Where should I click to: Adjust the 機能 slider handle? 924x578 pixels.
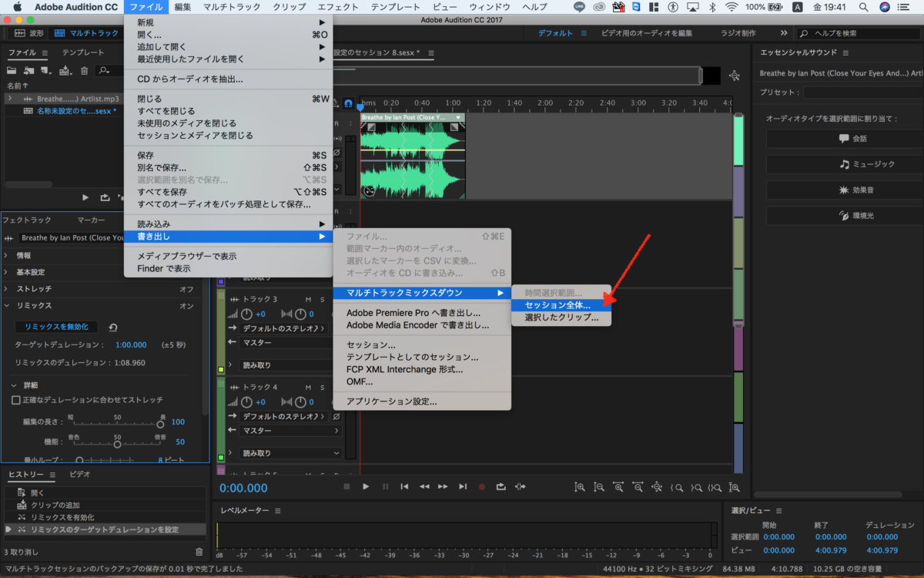point(117,443)
